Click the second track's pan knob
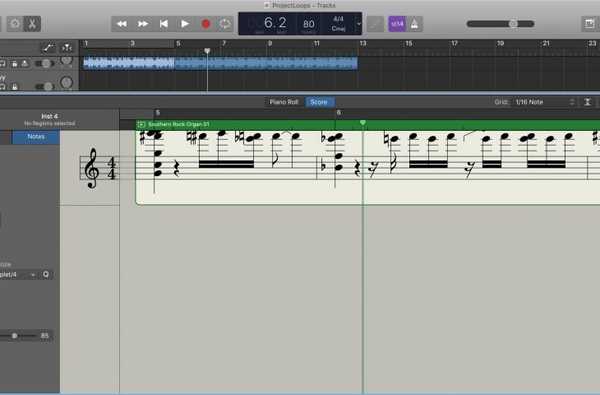This screenshot has width=600, height=395. pyautogui.click(x=66, y=82)
